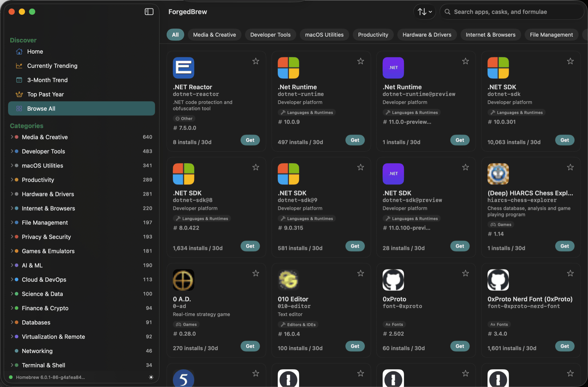Expand the File Management category
This screenshot has height=387, width=588.
[12, 223]
